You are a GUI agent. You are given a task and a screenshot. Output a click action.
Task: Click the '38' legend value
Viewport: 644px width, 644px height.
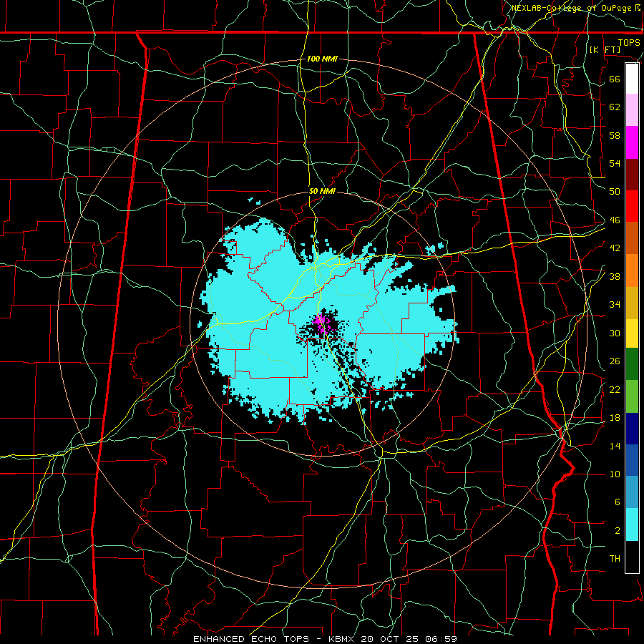615,276
